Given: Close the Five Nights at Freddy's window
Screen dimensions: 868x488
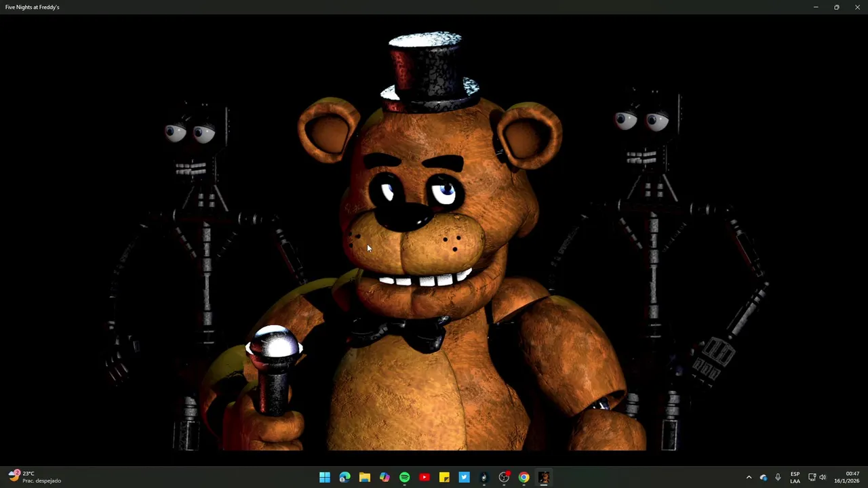Looking at the screenshot, I should tap(858, 7).
